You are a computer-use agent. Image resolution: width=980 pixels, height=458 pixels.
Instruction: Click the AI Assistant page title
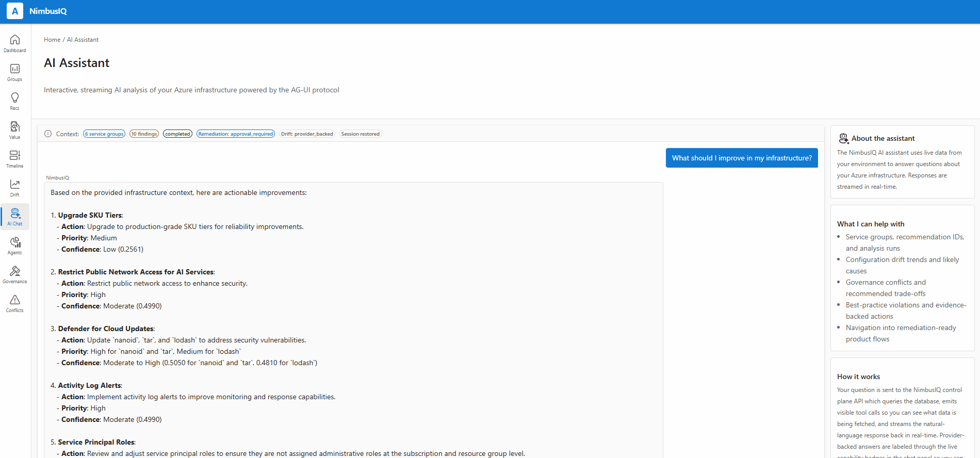(x=77, y=63)
